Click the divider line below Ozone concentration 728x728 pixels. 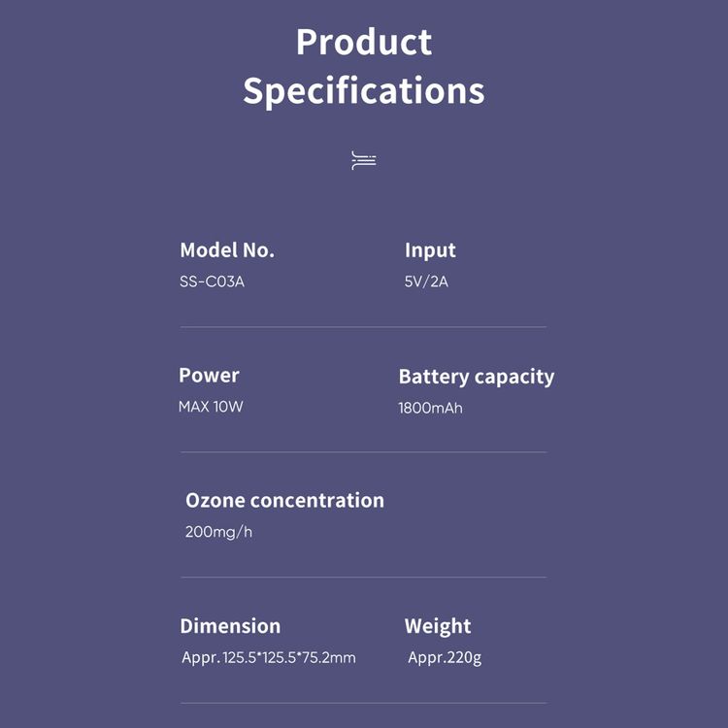364,578
